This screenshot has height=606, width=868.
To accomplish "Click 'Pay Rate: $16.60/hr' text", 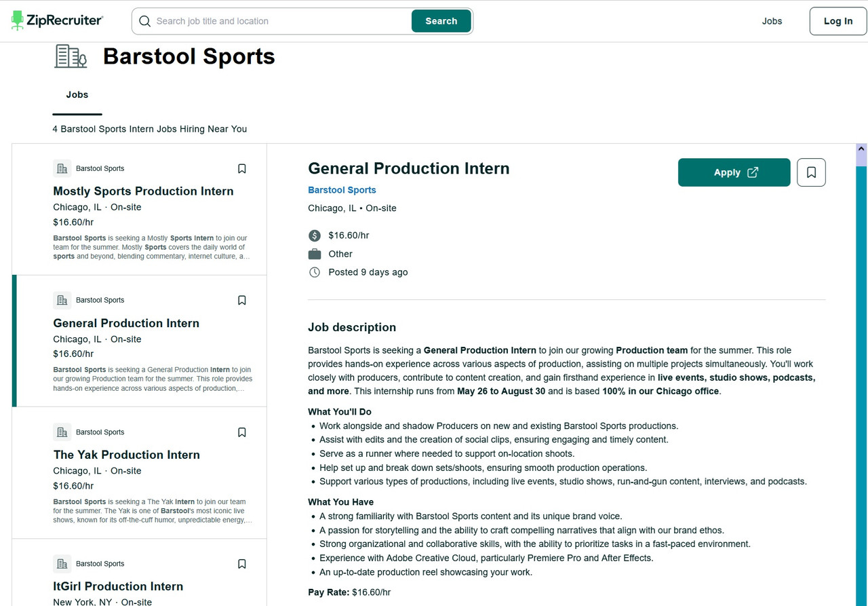I will tap(349, 592).
